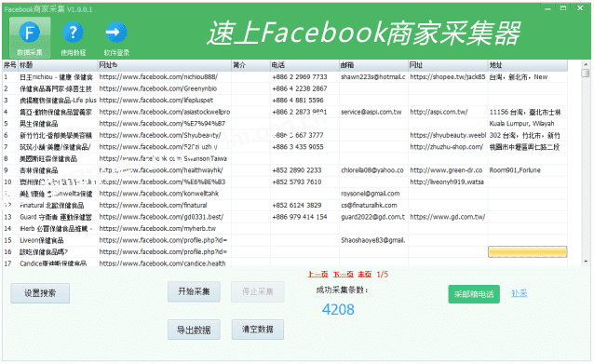Sort by 序号 column header

(10, 65)
